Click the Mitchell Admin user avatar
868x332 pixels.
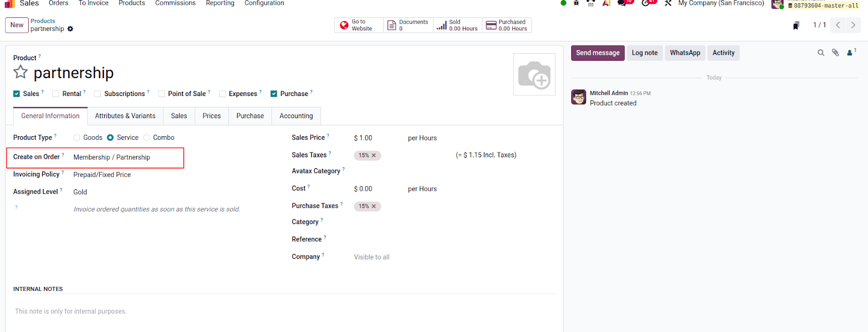click(777, 4)
